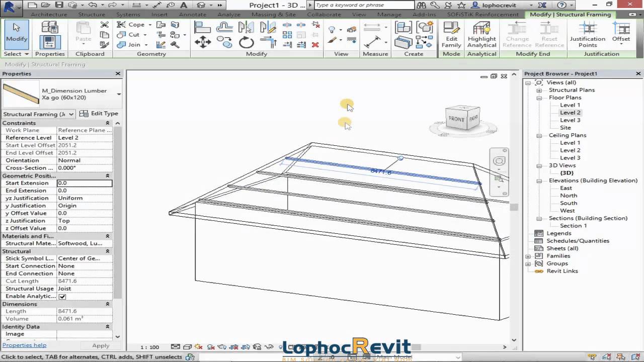Expand the Structural Plans tree node
644x362 pixels.
(x=539, y=90)
